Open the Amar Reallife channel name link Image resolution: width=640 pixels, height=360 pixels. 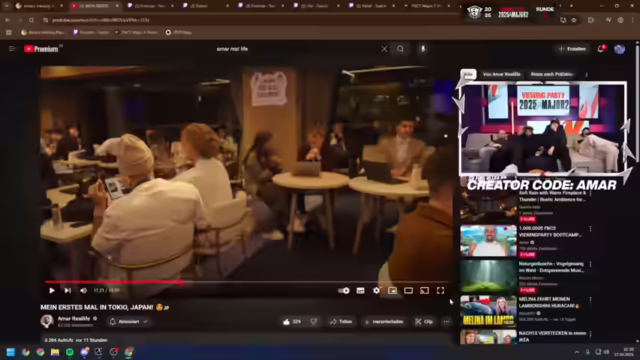pyautogui.click(x=73, y=318)
